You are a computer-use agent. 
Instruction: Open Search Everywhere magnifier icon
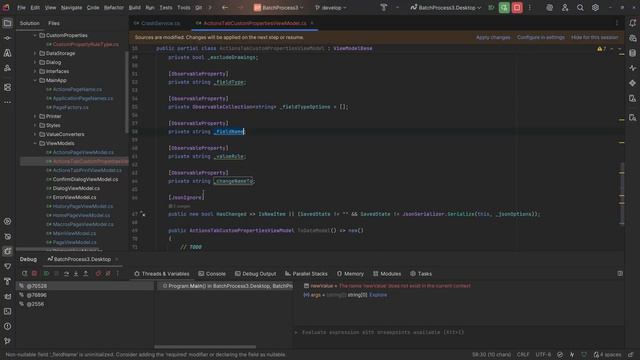(x=580, y=7)
